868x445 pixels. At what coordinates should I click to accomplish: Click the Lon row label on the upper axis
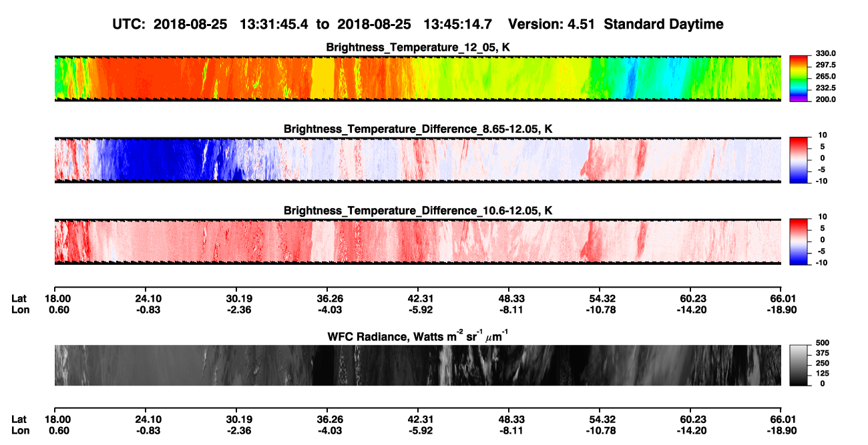19,310
